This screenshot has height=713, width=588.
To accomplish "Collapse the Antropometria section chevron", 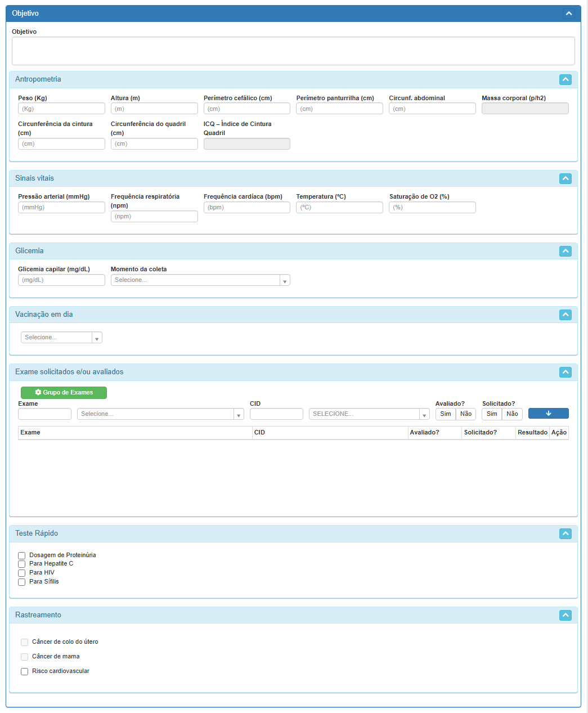I will (565, 80).
